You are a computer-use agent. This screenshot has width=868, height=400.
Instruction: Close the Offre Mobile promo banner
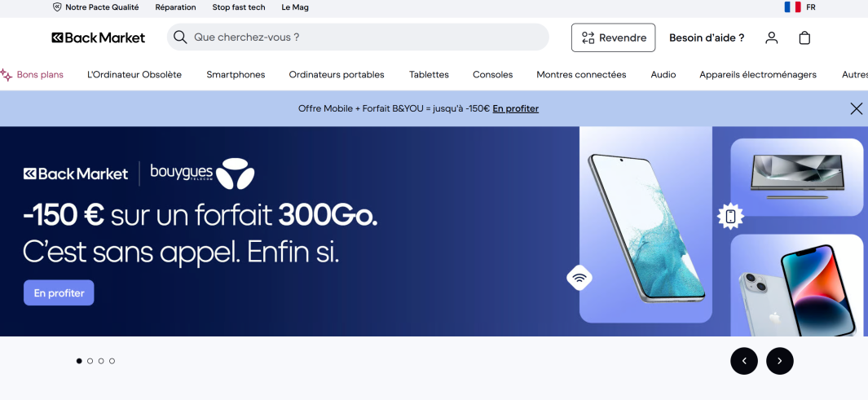coord(856,108)
